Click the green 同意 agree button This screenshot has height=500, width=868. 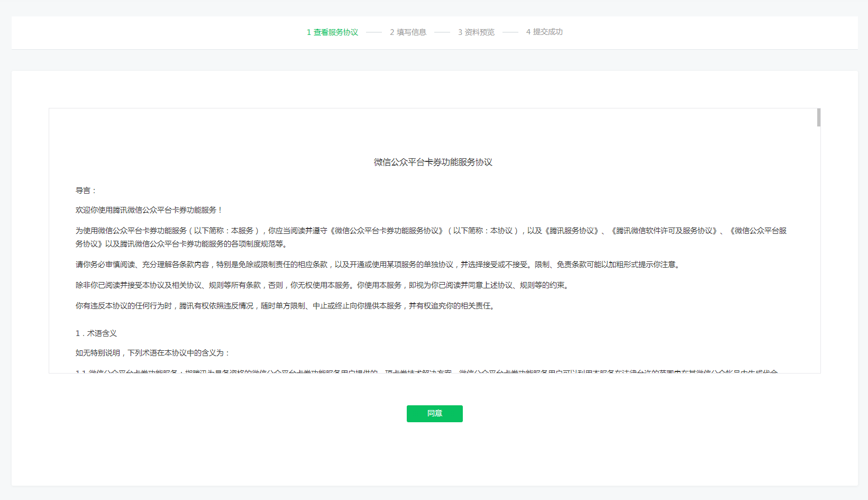coord(434,414)
